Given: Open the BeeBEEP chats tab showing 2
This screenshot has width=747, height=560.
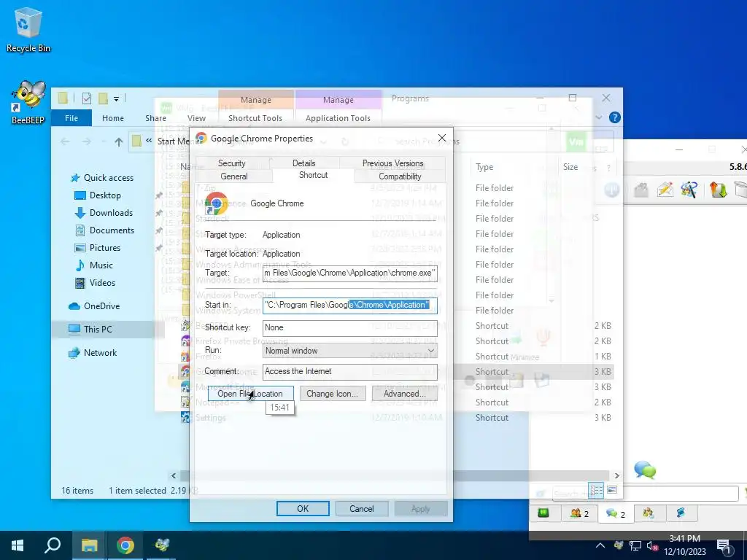Looking at the screenshot, I should click(615, 514).
